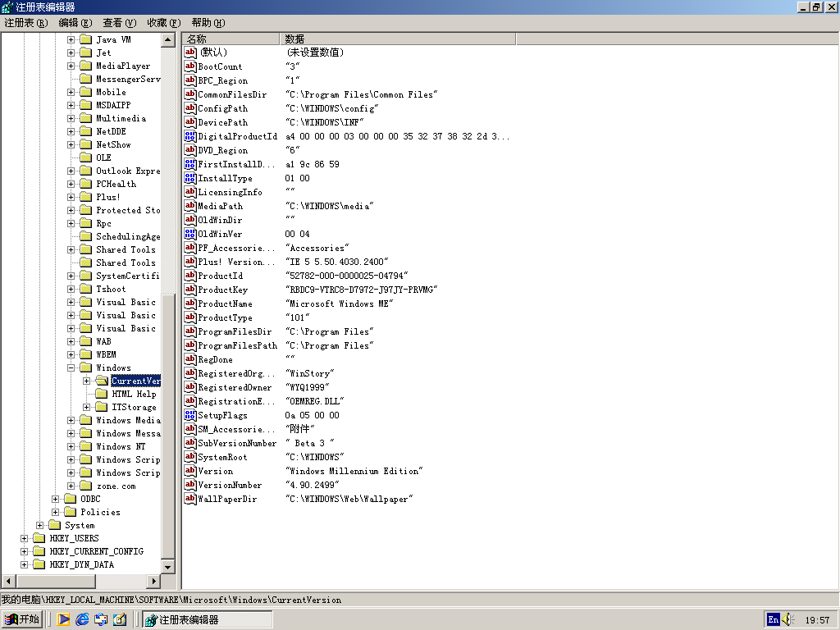Viewport: 840px width, 630px height.
Task: Click the SetupFlags binary value icon
Action: tap(190, 415)
